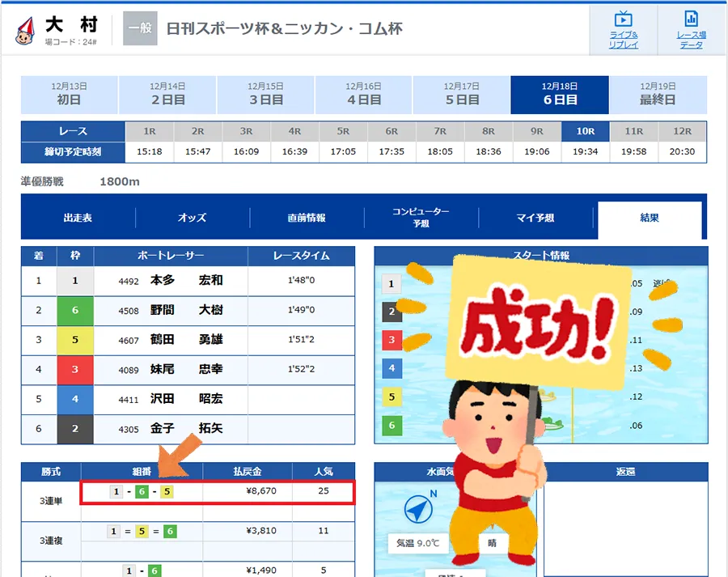Select the 直前情報 tab

307,218
